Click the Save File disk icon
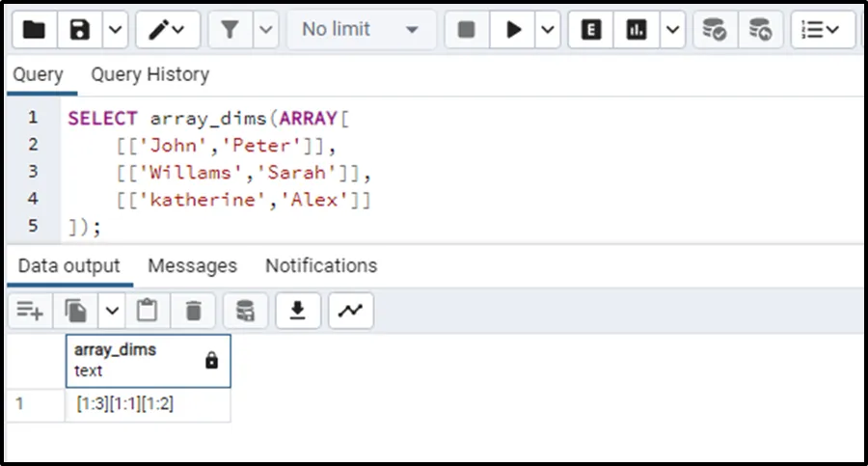Screen dimensions: 868x466 coord(81,30)
